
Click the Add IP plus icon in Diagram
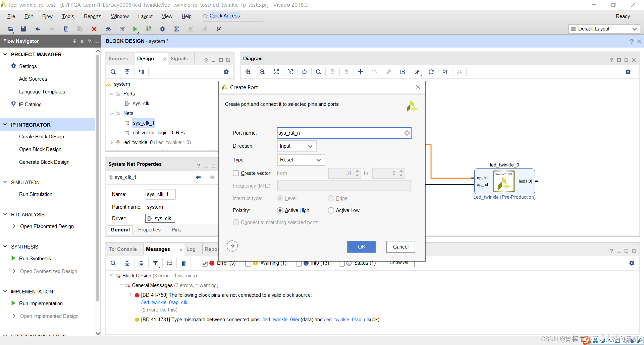click(361, 72)
